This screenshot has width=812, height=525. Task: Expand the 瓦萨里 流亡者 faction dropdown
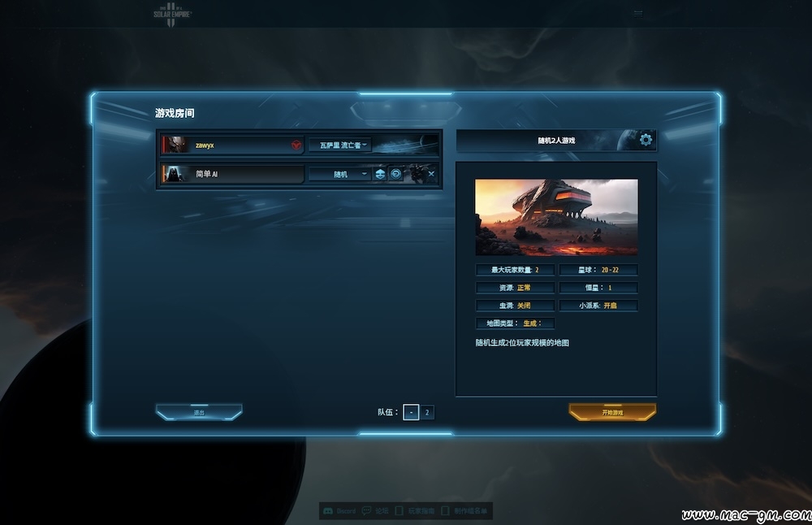click(x=340, y=145)
